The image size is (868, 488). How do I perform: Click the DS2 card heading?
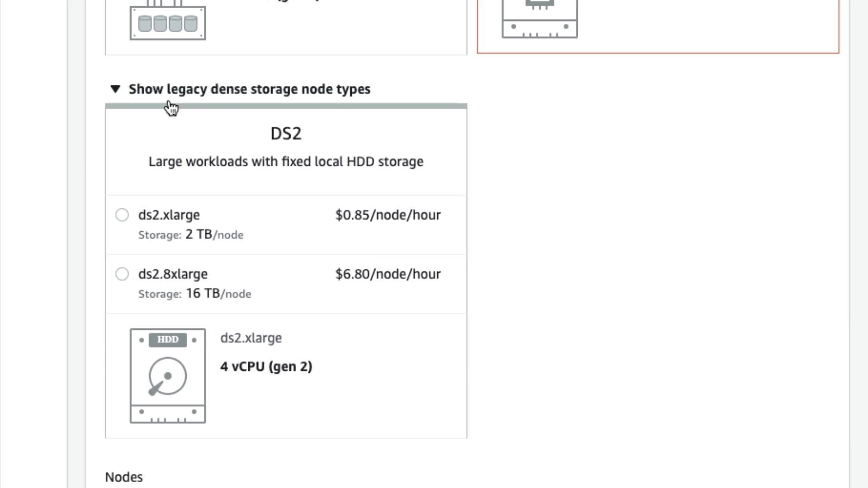tap(286, 134)
